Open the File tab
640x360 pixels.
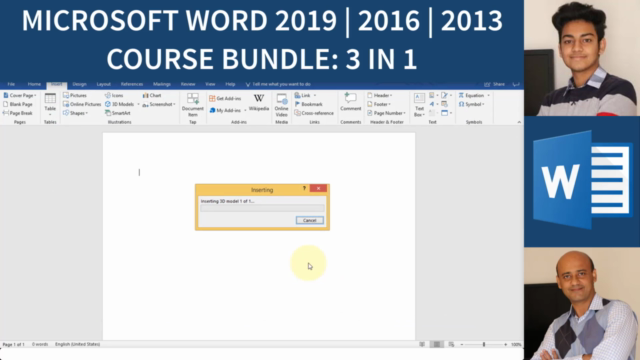click(x=11, y=84)
